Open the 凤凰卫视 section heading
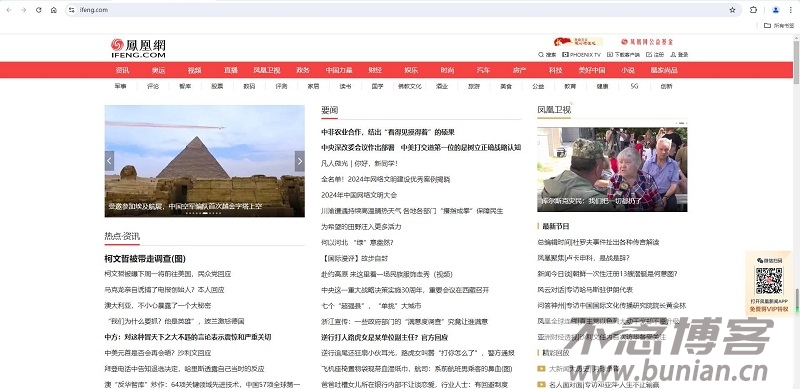800x389 pixels. tap(554, 110)
